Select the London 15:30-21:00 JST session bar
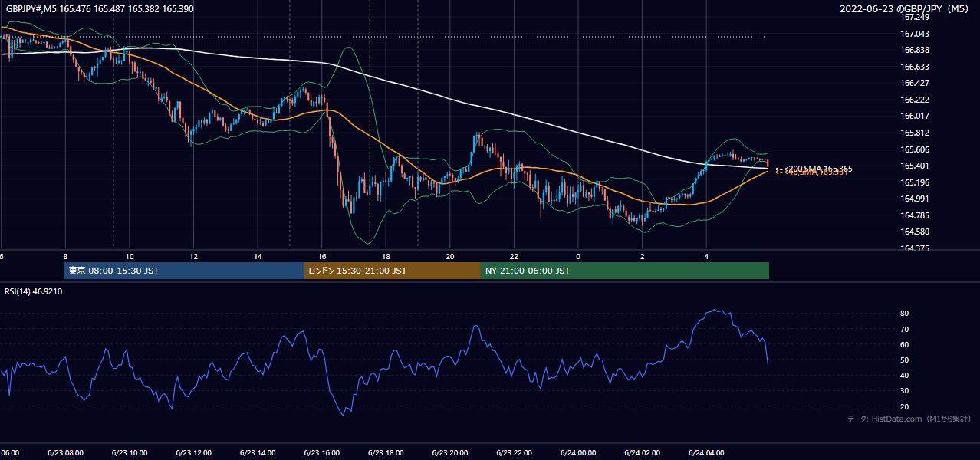Screen dimensions: 980x460 [x=393, y=271]
